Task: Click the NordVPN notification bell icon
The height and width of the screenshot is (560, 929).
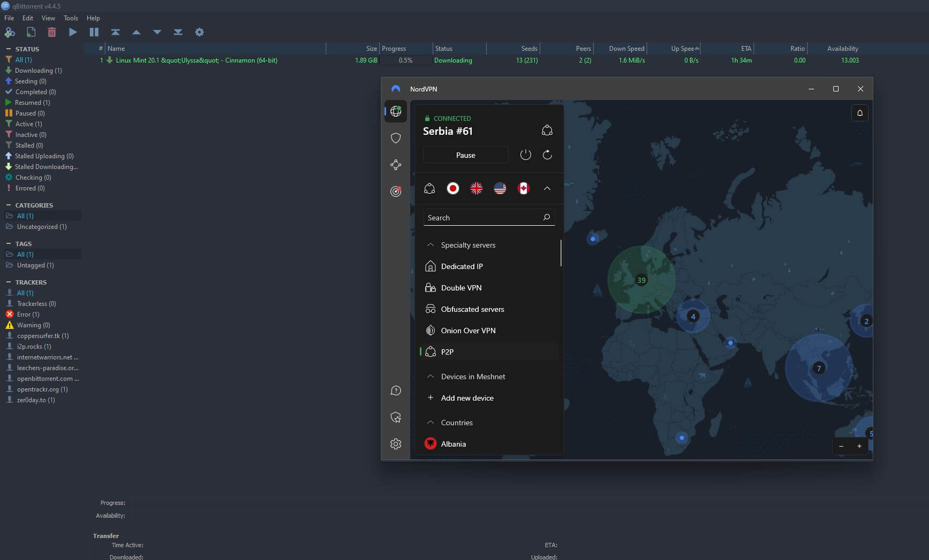Action: [x=860, y=113]
